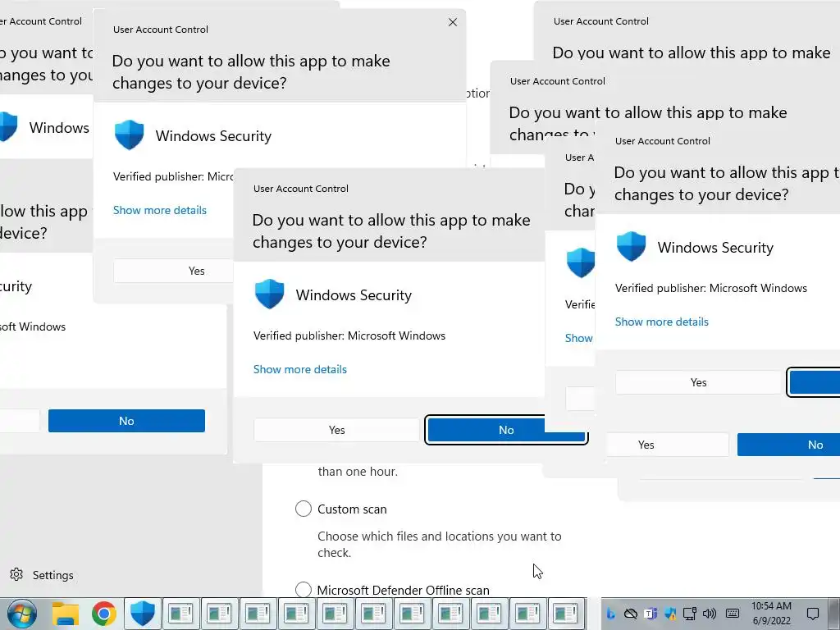Click No in the far-left UAC dialog

tap(126, 421)
